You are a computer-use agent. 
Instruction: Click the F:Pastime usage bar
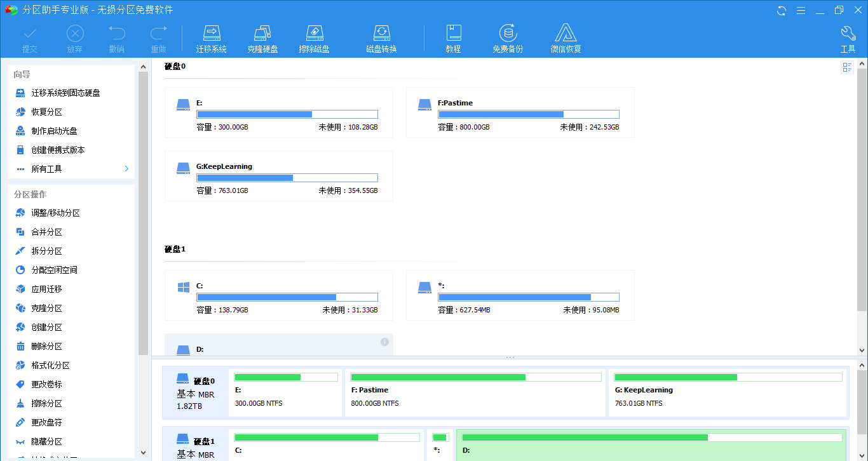click(528, 114)
